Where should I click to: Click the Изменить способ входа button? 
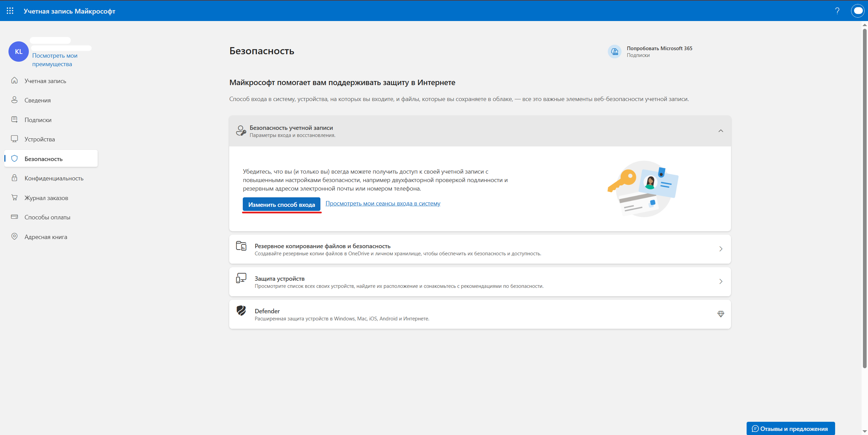click(281, 204)
